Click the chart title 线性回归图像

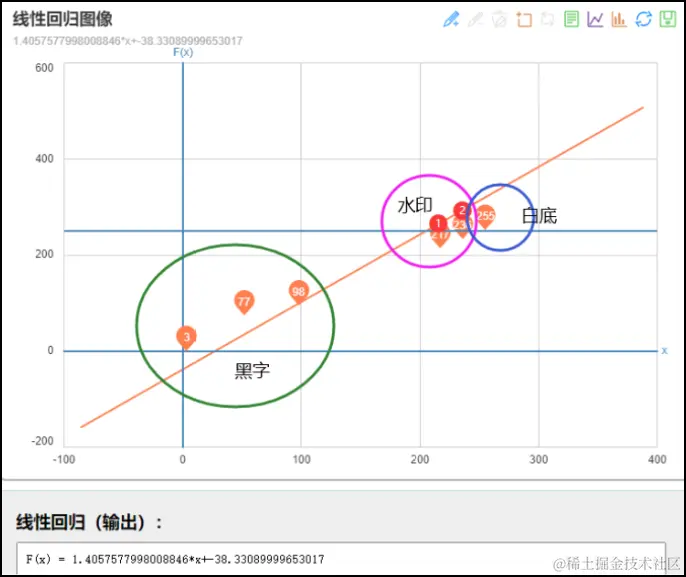pos(63,19)
